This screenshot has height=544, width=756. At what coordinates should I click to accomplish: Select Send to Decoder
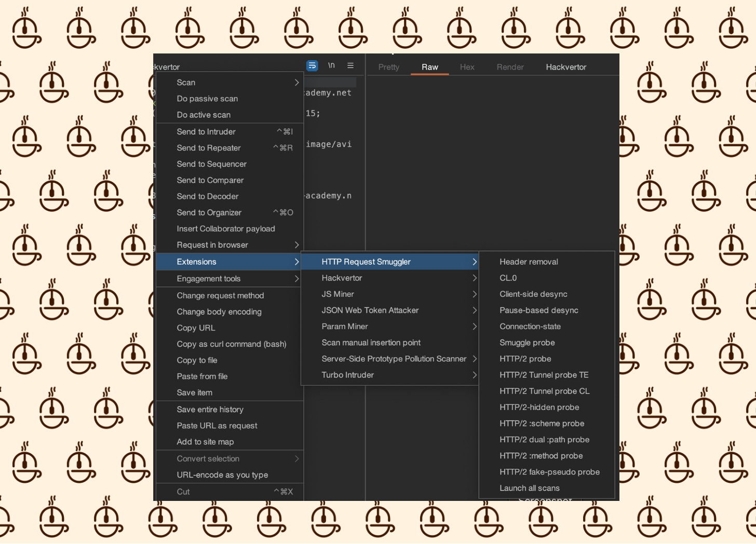[x=230, y=196]
